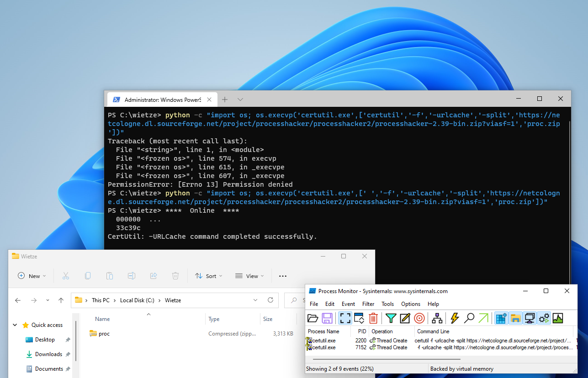Screen dimensions: 588x378
Task: Click 'This PC' in the address breadcrumb
Action: coord(101,300)
